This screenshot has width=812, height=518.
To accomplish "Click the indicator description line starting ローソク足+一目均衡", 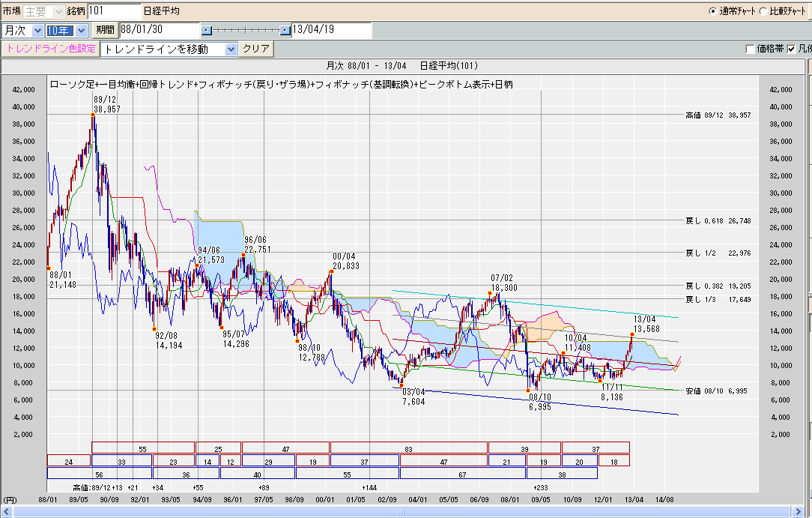I will [281, 85].
